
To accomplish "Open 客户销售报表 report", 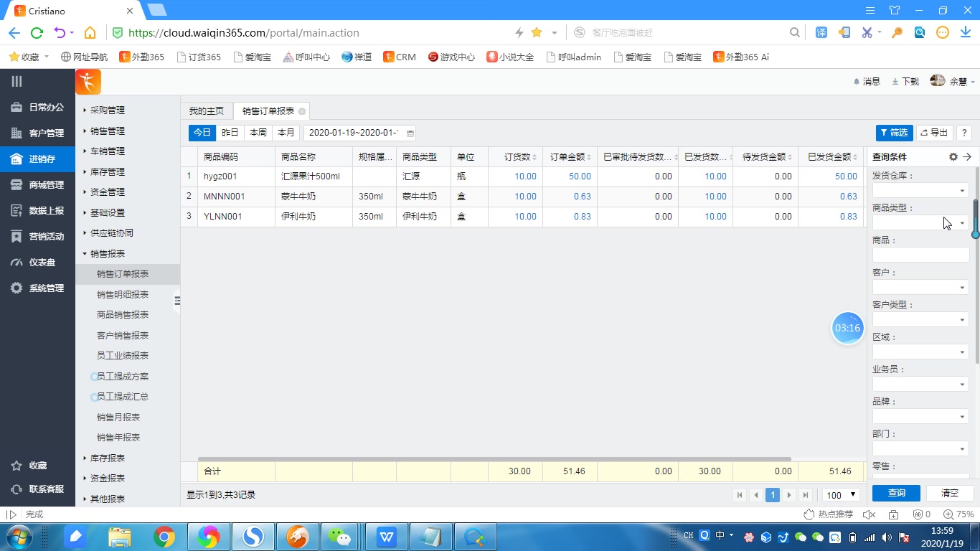I will click(x=123, y=336).
